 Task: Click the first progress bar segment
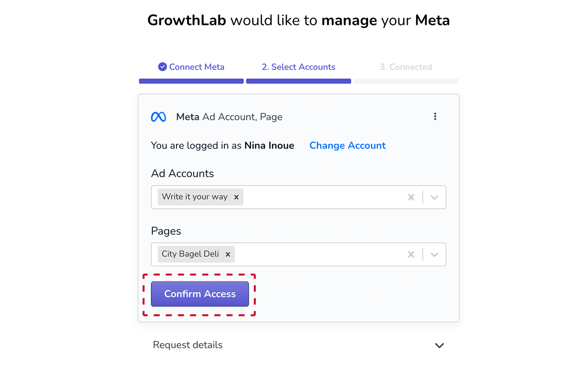coord(191,81)
